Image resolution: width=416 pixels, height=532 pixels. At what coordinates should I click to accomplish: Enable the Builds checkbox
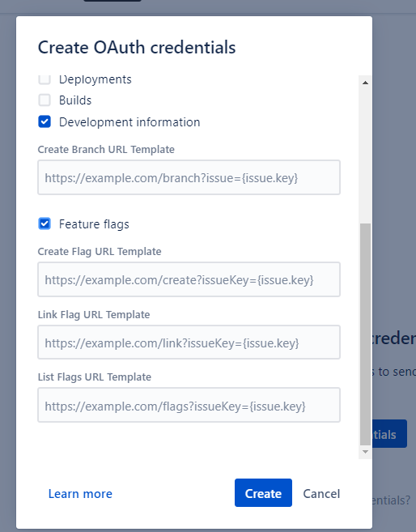45,100
